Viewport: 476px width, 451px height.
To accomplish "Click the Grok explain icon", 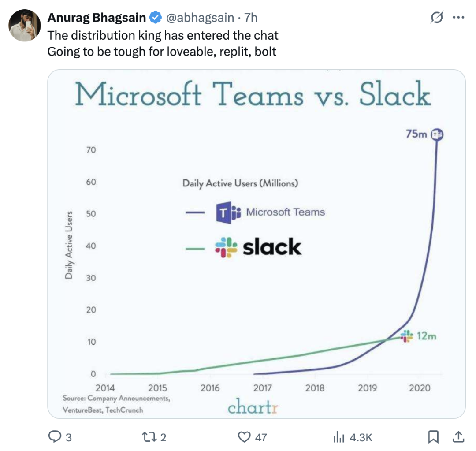I will coord(437,18).
